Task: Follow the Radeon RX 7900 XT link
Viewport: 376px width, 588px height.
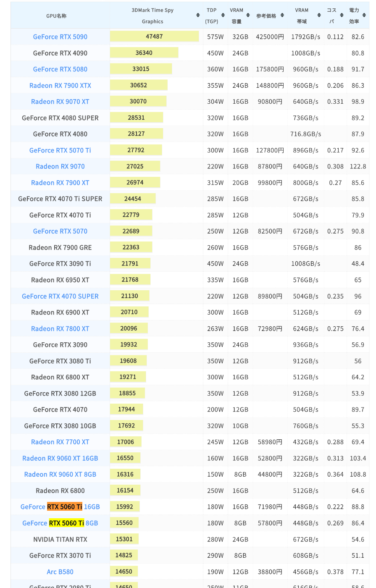Action: (60, 183)
